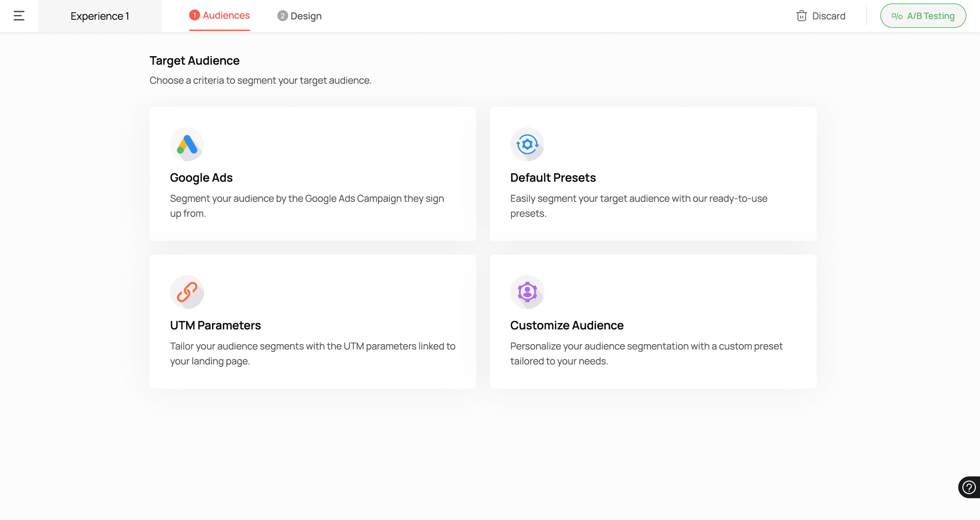
Task: Open the help question mark icon
Action: pos(968,487)
